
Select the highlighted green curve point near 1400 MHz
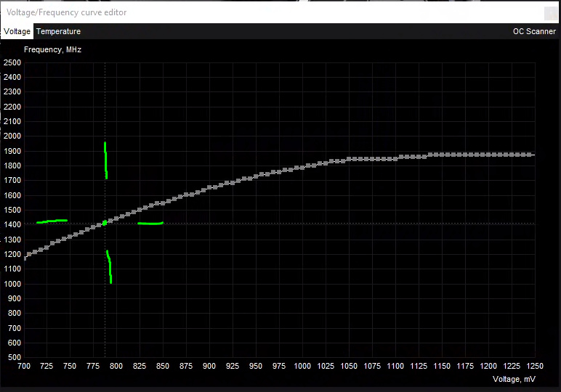[x=105, y=223]
